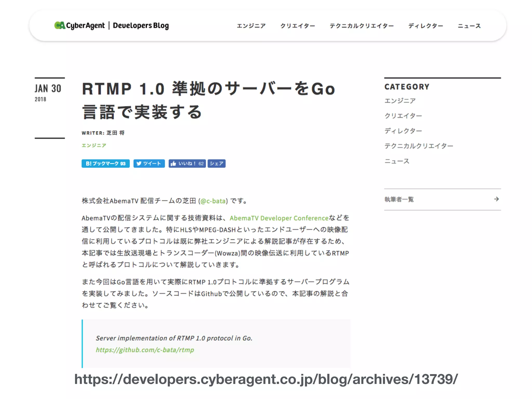
Task: Click the green エンジニア tag under writer
Action: [94, 145]
